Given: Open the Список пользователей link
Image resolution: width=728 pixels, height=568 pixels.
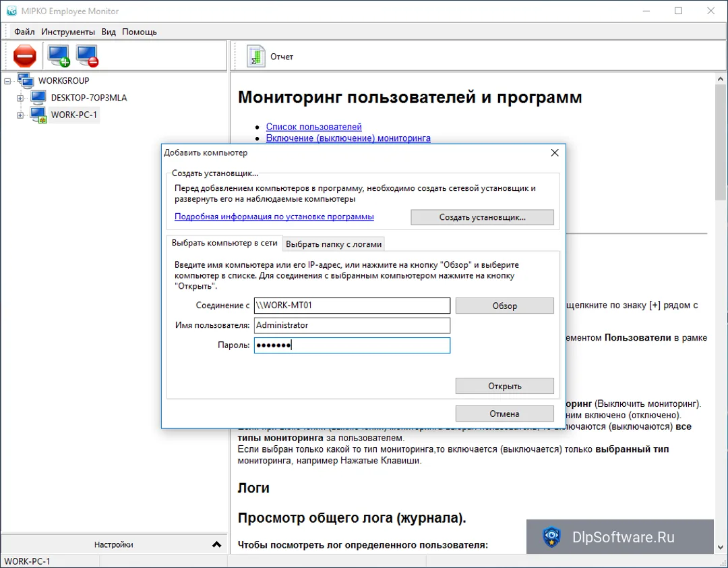Looking at the screenshot, I should 314,127.
